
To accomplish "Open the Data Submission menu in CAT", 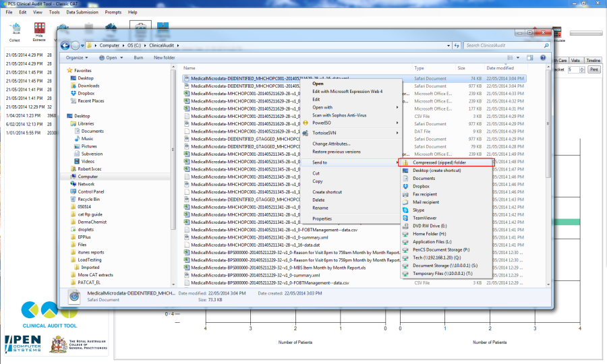I will pos(82,12).
